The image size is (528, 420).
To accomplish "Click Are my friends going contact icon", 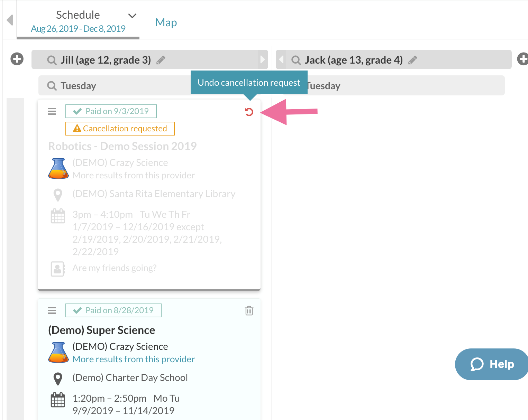I will pos(58,269).
